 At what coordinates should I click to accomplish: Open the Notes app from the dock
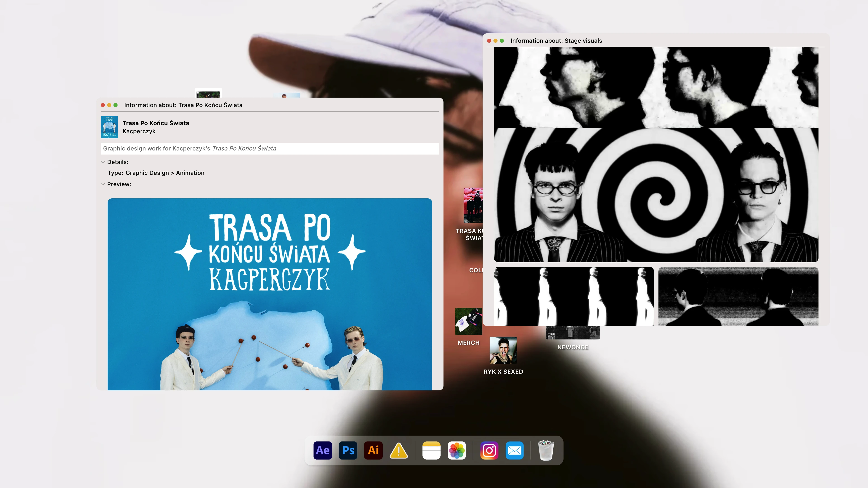click(x=432, y=450)
